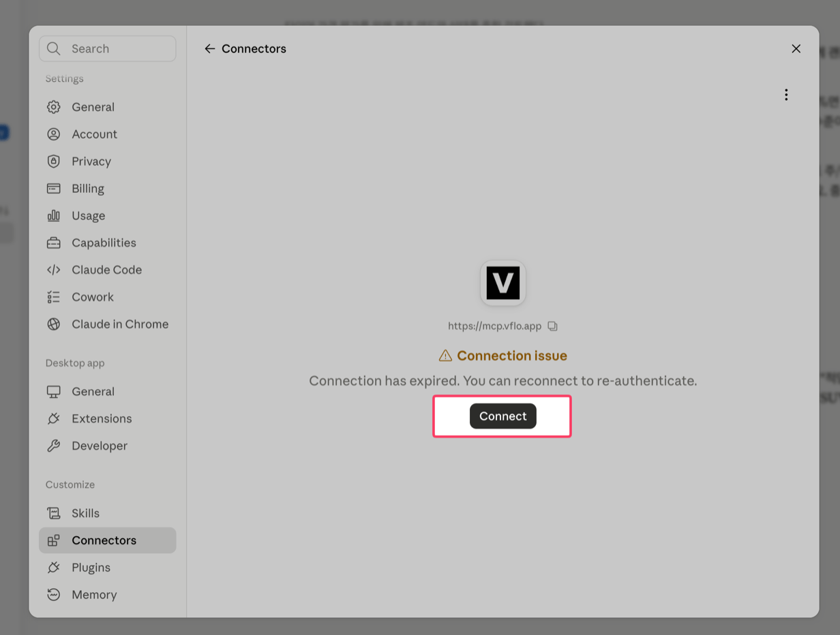
Task: Click the Cowork checklist icon
Action: [x=54, y=297]
